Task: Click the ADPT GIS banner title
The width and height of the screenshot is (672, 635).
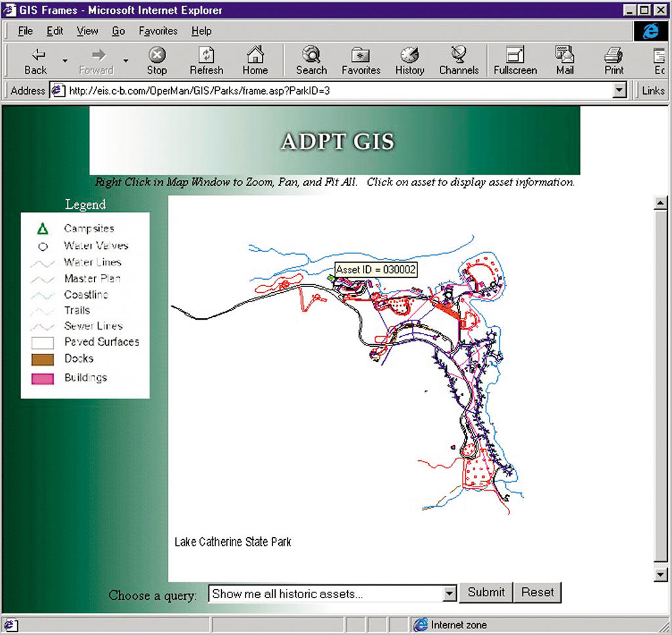Action: point(338,141)
